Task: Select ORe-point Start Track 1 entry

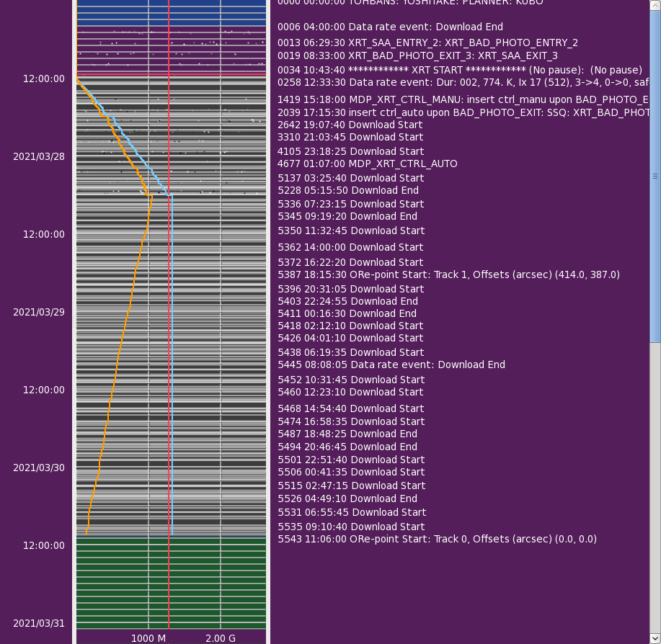Action: coord(448,274)
